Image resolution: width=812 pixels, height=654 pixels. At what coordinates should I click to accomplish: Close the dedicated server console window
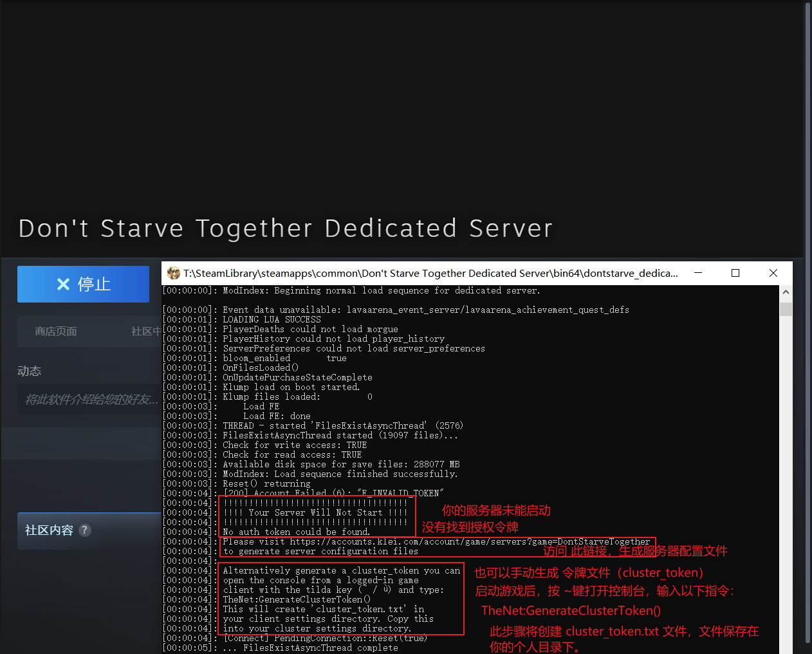click(773, 273)
